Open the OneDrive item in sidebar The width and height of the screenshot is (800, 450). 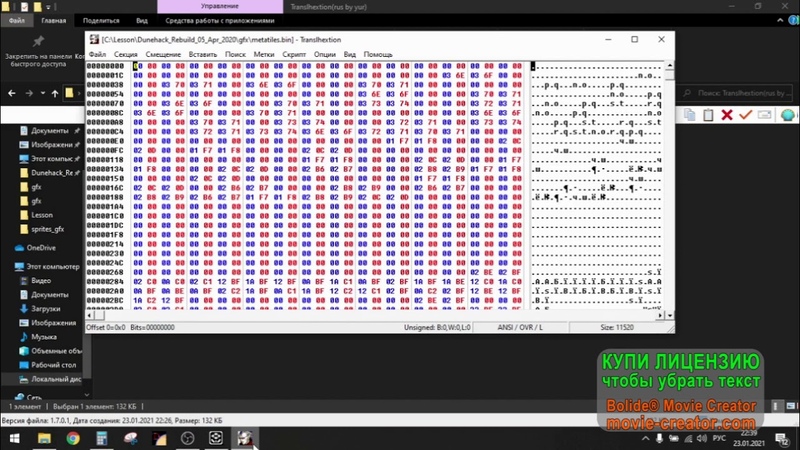point(41,247)
